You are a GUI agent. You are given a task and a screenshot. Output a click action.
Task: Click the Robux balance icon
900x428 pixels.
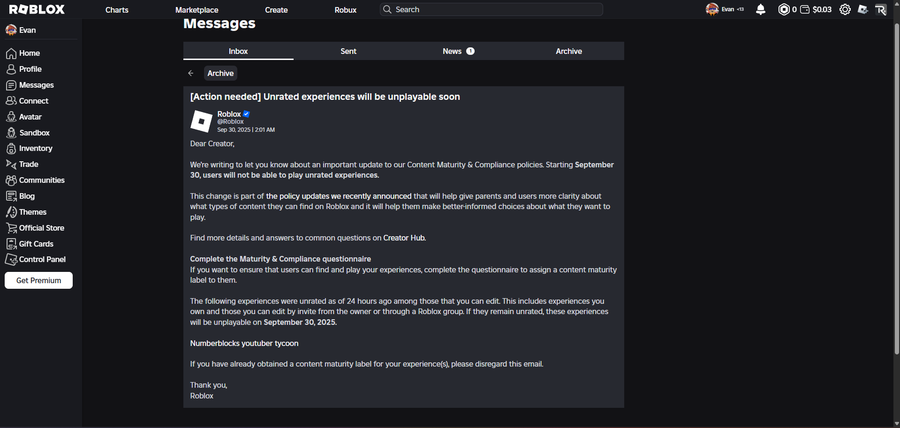coord(784,10)
